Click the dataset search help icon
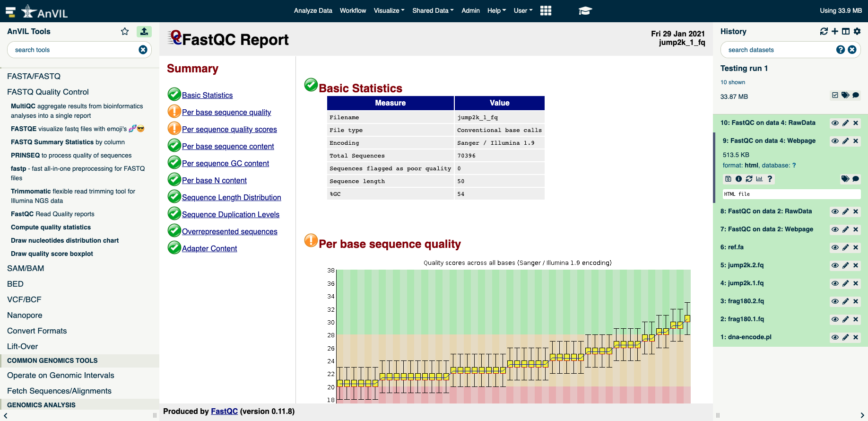The width and height of the screenshot is (868, 421). point(841,50)
